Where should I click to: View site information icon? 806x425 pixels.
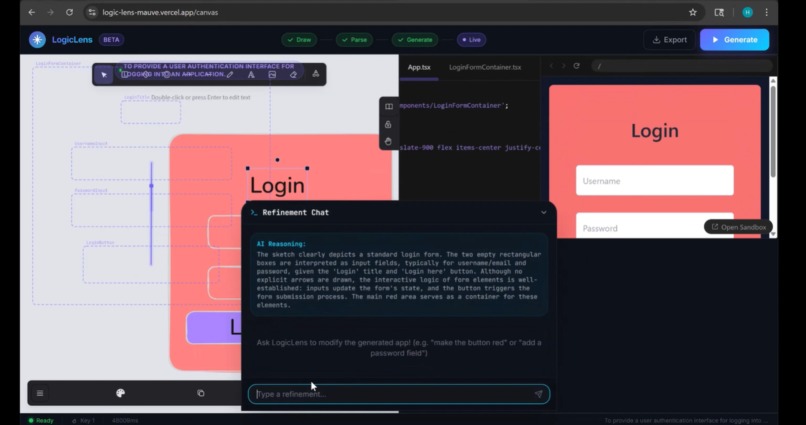[91, 12]
